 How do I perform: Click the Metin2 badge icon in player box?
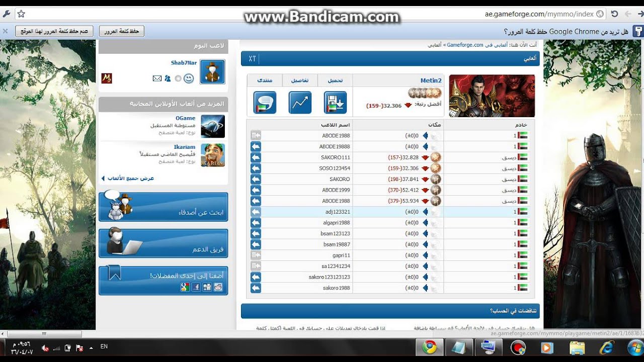pos(106,78)
